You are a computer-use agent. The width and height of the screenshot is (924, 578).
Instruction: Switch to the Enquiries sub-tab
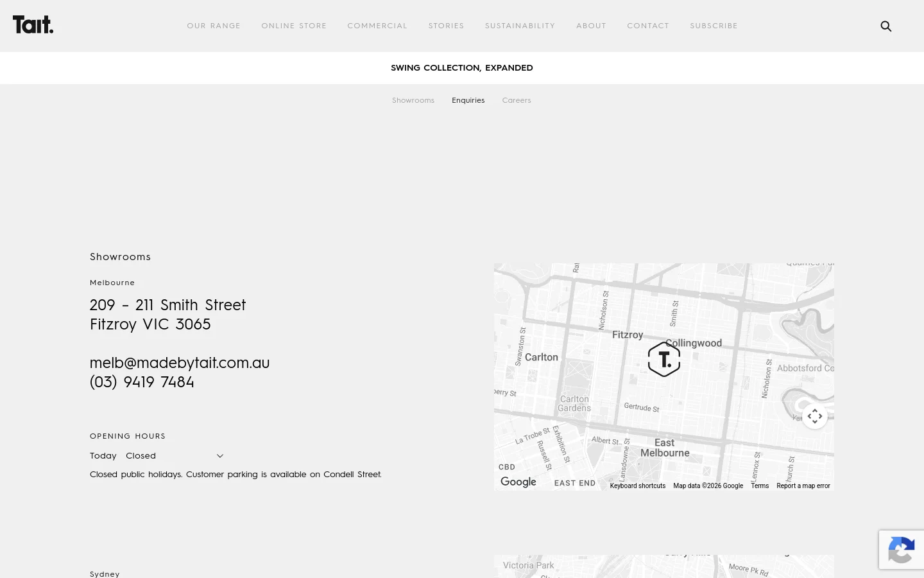tap(468, 100)
